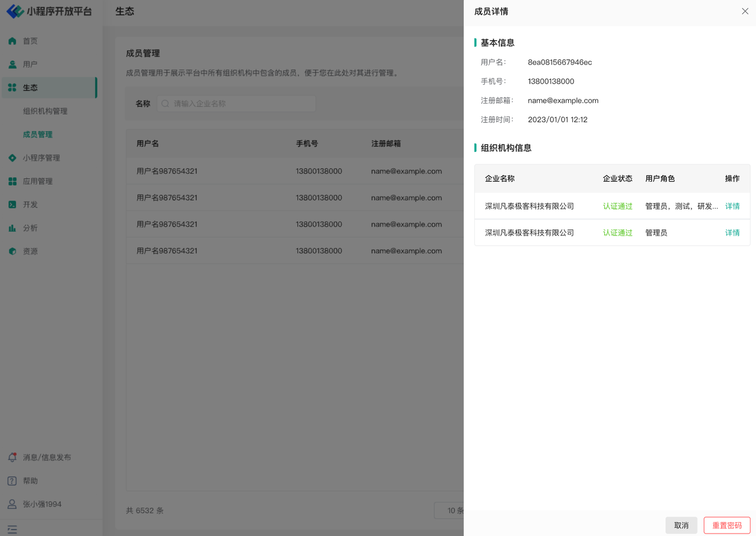Open 组织机构管理 submenu item
This screenshot has width=756, height=536.
[45, 111]
